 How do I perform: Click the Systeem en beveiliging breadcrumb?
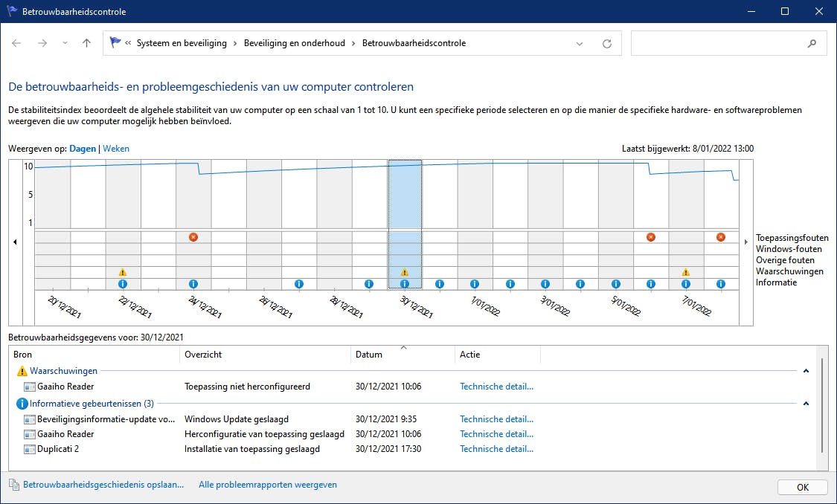point(182,43)
